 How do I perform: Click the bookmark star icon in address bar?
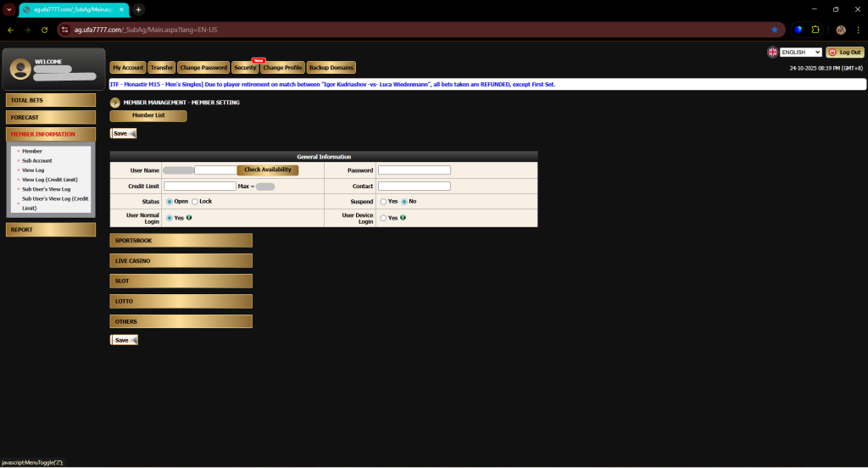tap(774, 30)
